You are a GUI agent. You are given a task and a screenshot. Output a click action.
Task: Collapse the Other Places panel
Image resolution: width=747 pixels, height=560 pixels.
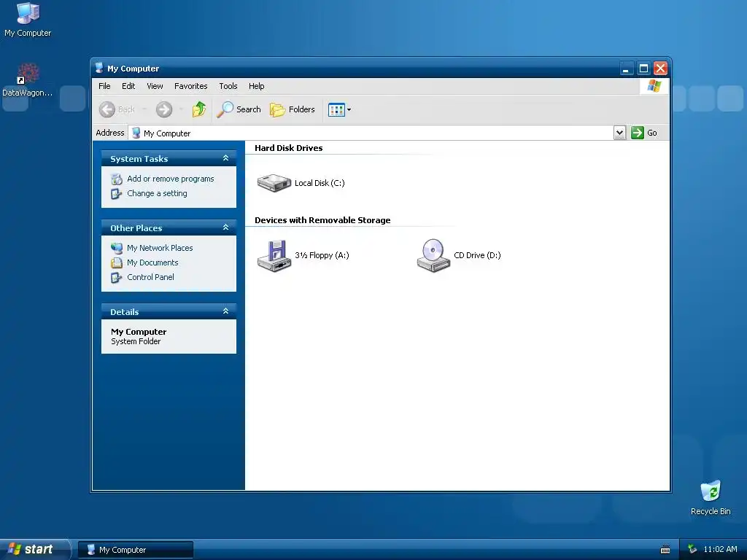tap(226, 227)
